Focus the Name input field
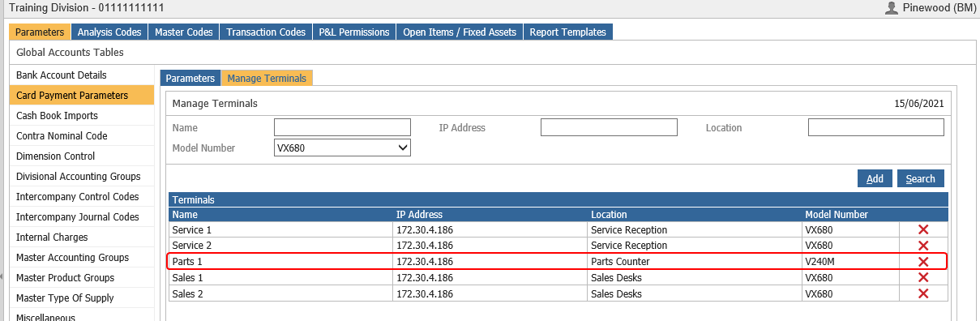 point(342,127)
